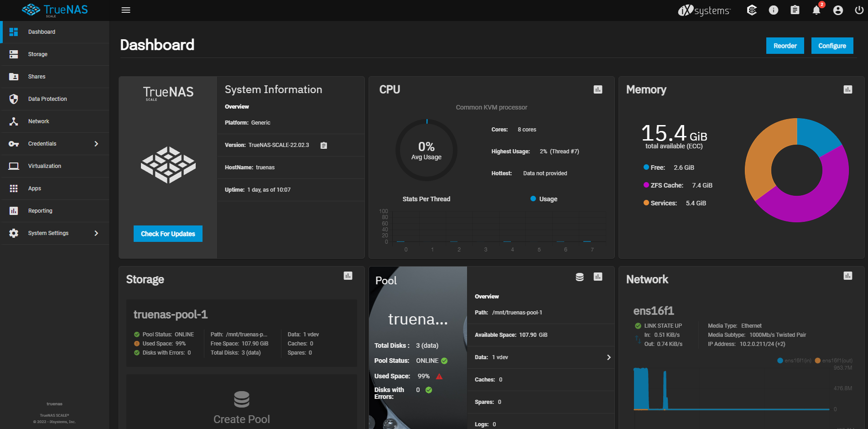The height and width of the screenshot is (429, 868).
Task: Click the ens16f1(in) legend marker
Action: pyautogui.click(x=780, y=361)
